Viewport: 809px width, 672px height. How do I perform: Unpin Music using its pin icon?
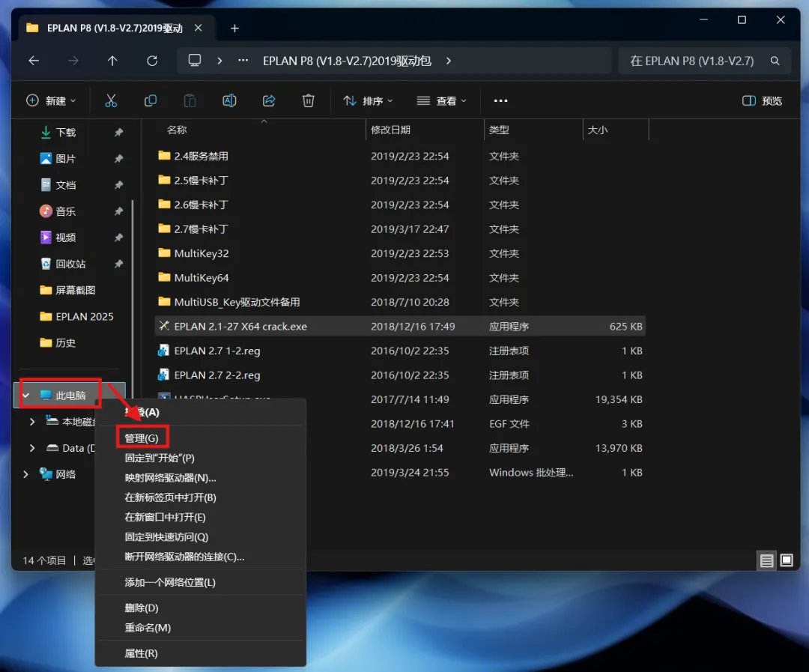(x=118, y=211)
